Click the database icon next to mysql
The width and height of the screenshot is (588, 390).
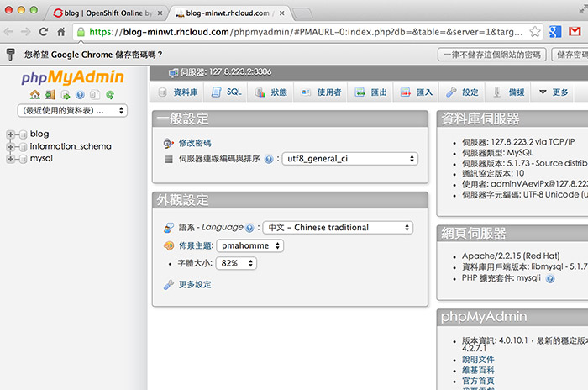pyautogui.click(x=23, y=159)
